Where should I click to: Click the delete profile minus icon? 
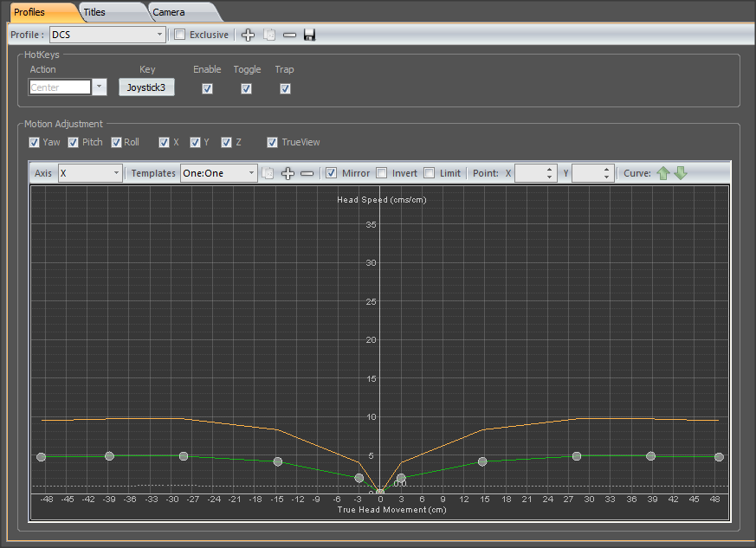[289, 35]
